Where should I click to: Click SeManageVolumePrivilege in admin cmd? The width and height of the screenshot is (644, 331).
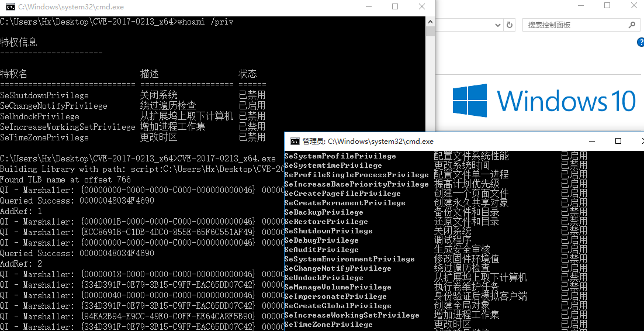pos(338,287)
